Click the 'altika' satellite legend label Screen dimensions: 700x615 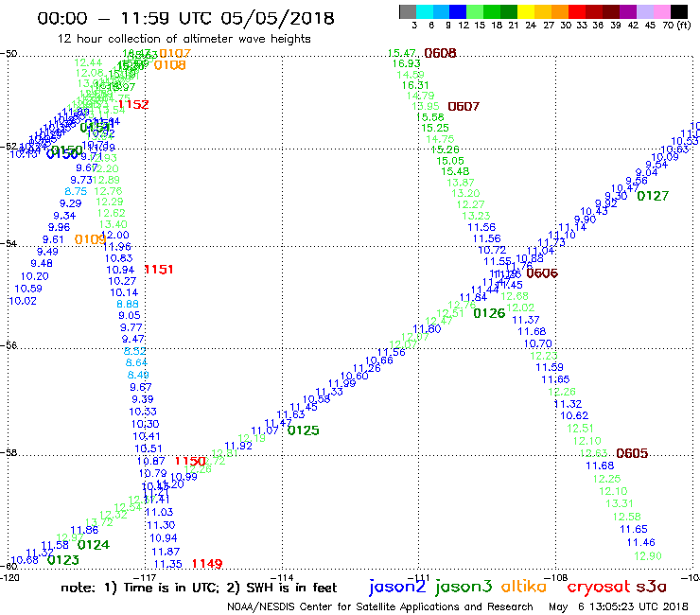524,586
